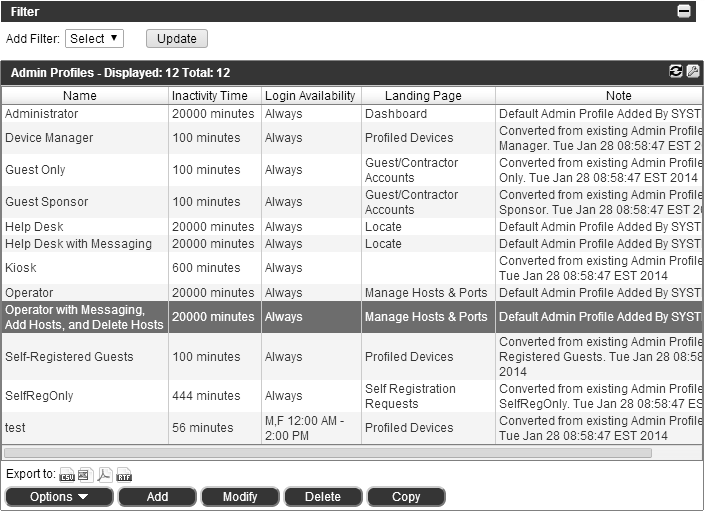This screenshot has height=512, width=705.
Task: Export the table to PDF
Action: coord(105,475)
